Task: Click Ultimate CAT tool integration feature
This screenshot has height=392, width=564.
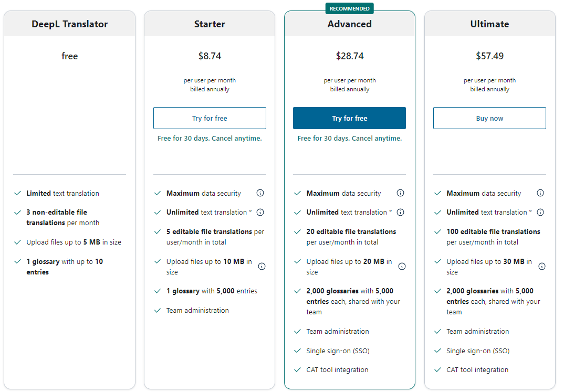Action: pos(477,370)
